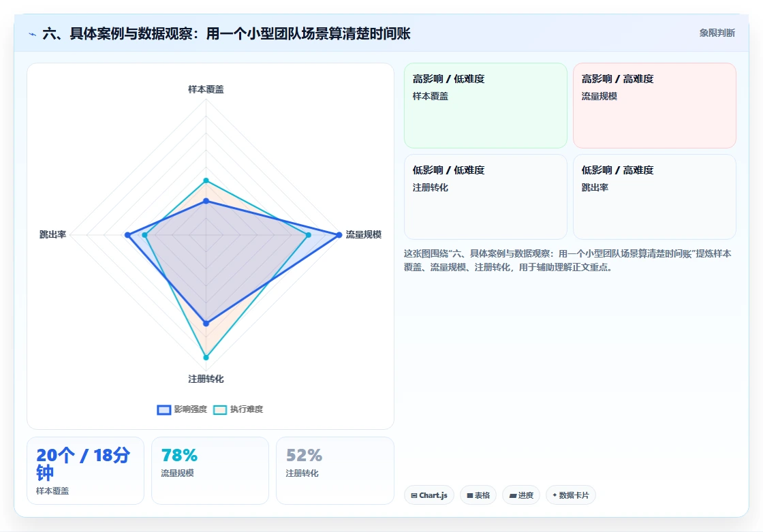This screenshot has height=532, width=763.
Task: Select the 低影响 / 低难度 quadrant card
Action: click(x=486, y=197)
